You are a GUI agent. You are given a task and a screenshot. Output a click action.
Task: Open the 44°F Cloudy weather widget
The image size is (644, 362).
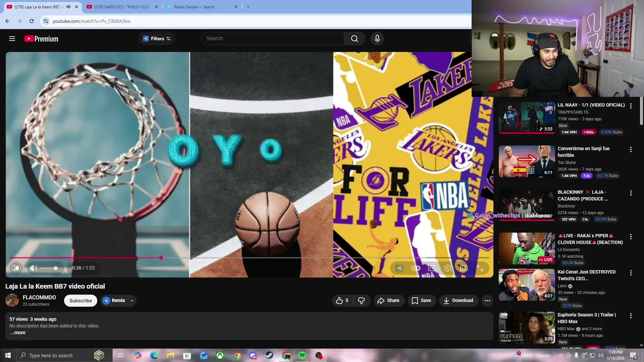click(x=532, y=355)
